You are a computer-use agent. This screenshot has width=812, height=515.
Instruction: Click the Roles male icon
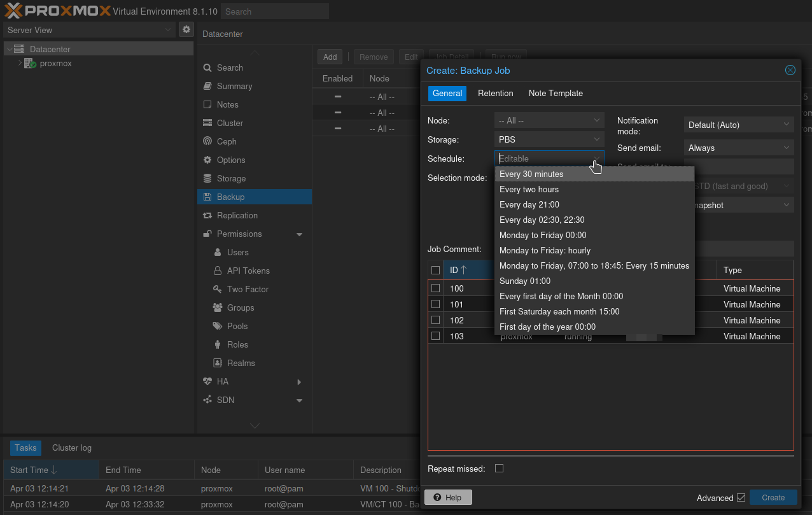point(218,345)
